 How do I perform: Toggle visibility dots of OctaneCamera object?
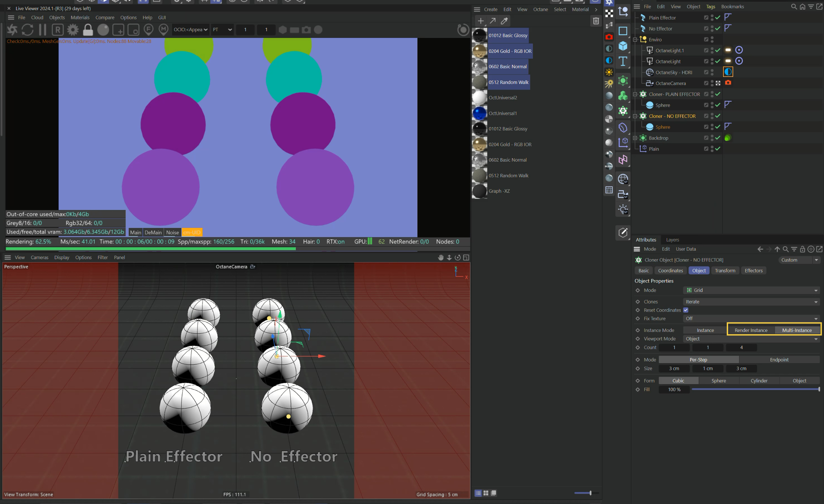point(712,83)
